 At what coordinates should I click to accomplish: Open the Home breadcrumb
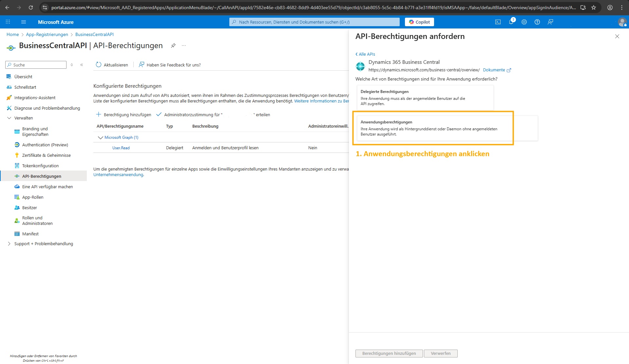(x=12, y=34)
